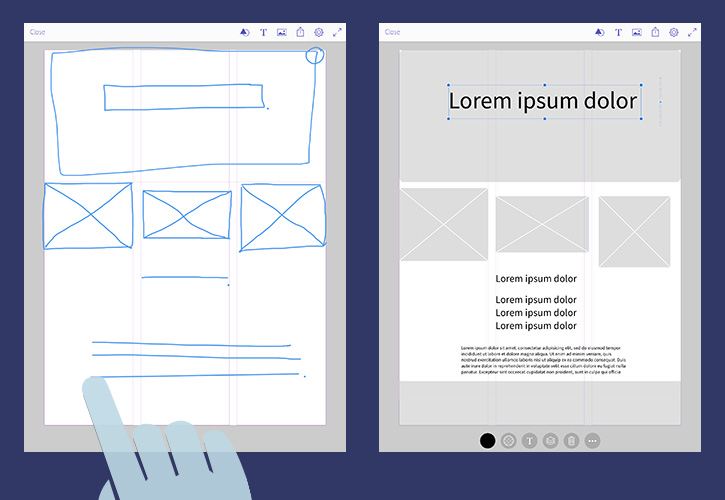Screen dimensions: 725x500
Task: Tap the share icon in left panel toolbar
Action: [301, 32]
